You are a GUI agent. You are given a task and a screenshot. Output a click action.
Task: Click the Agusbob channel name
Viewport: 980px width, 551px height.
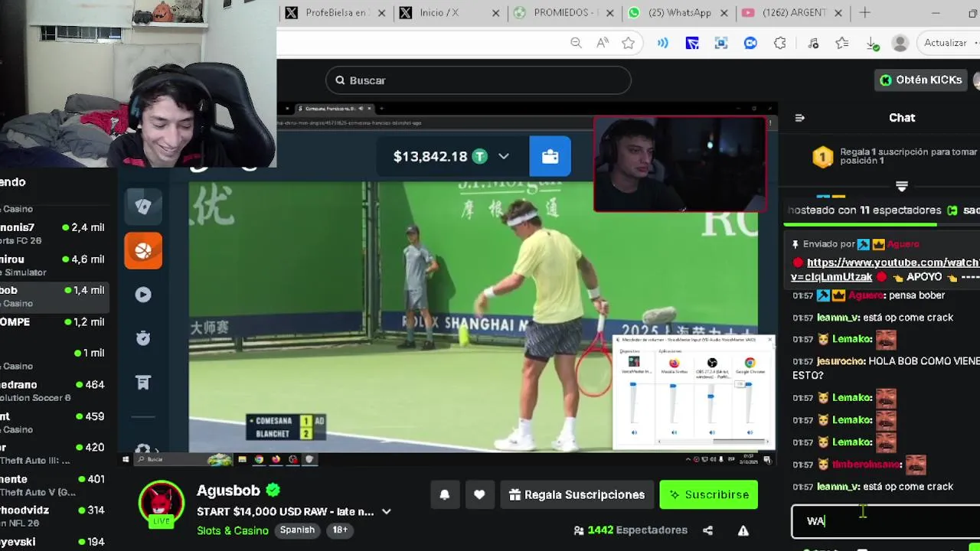point(228,491)
